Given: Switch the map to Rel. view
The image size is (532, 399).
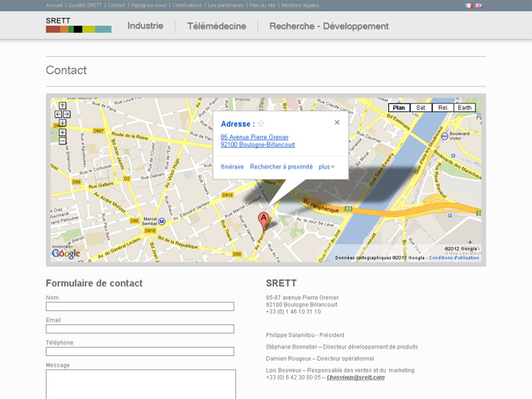Looking at the screenshot, I should 443,108.
